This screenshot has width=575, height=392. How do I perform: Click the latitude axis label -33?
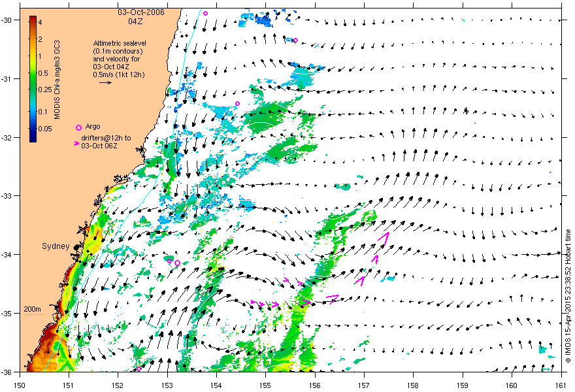click(x=8, y=196)
